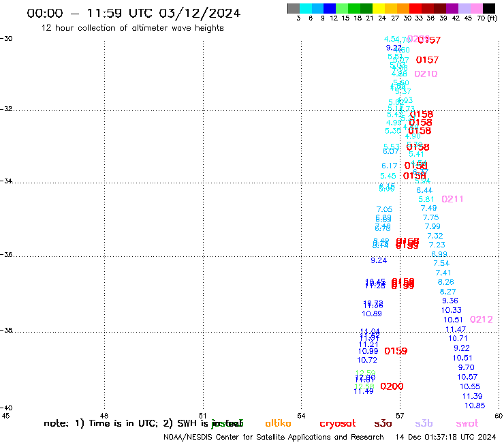This screenshot has width=504, height=443.
Task: Select the '10.71' reading
Action: pyautogui.click(x=458, y=338)
